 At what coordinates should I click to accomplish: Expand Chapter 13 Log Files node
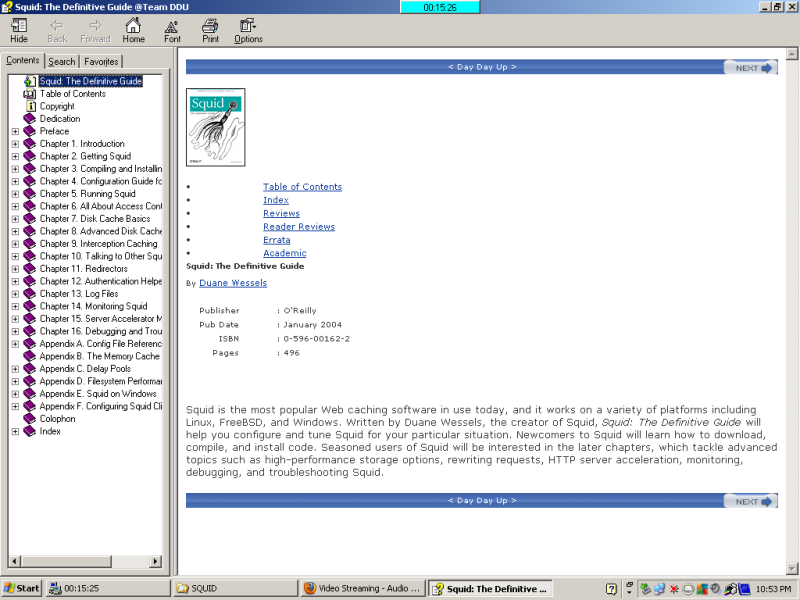(x=15, y=294)
